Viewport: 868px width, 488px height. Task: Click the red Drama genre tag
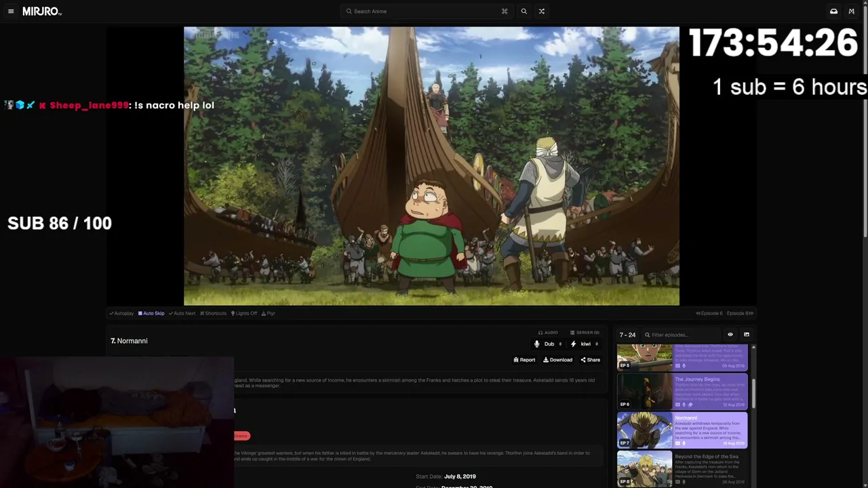click(x=241, y=436)
